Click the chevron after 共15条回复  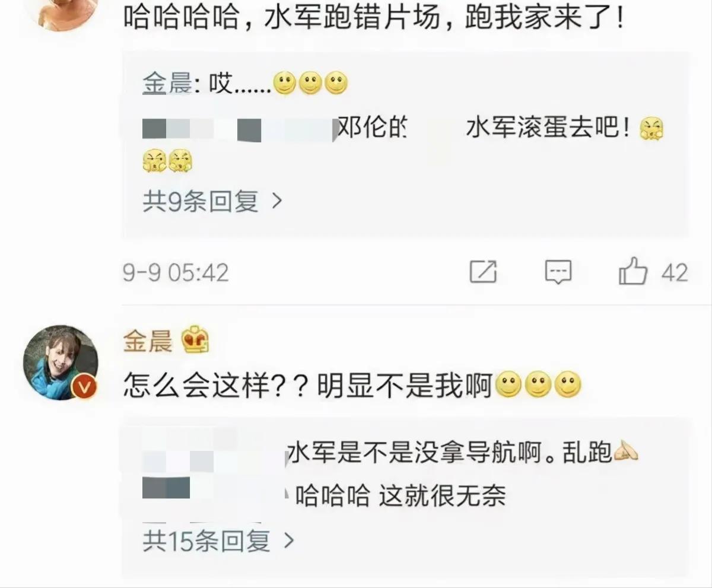coord(288,541)
